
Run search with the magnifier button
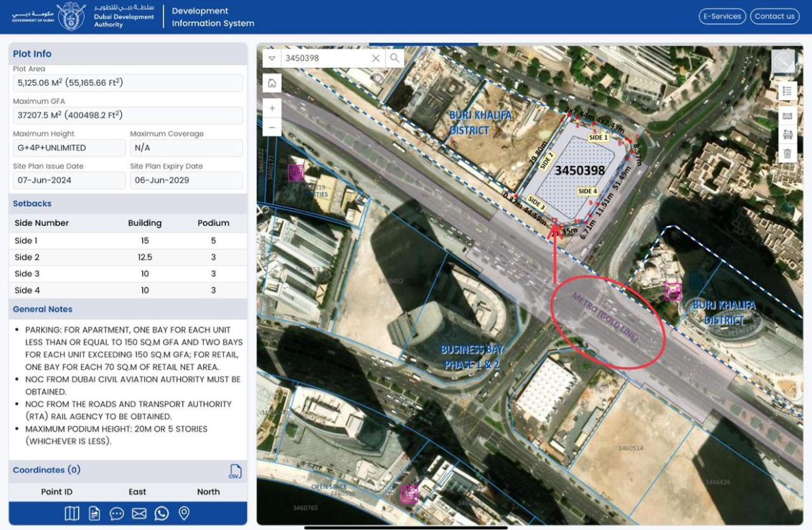[x=395, y=58]
